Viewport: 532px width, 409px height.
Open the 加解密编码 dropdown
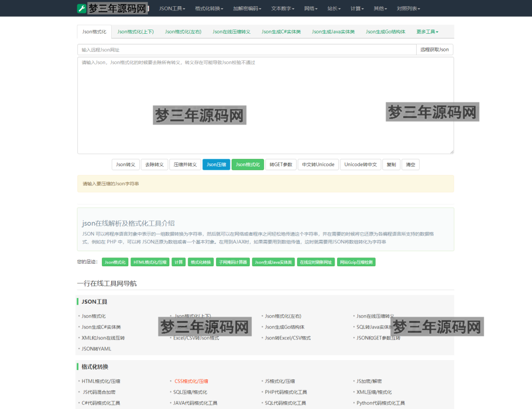point(247,8)
